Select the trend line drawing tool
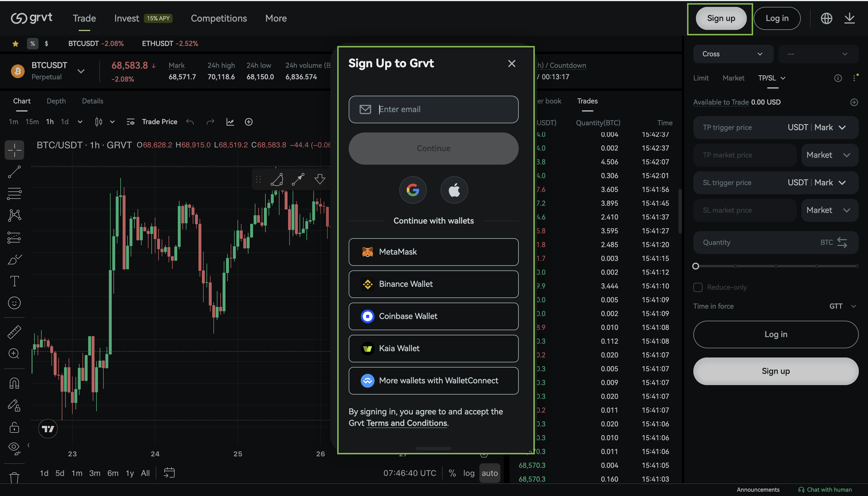 coord(14,172)
